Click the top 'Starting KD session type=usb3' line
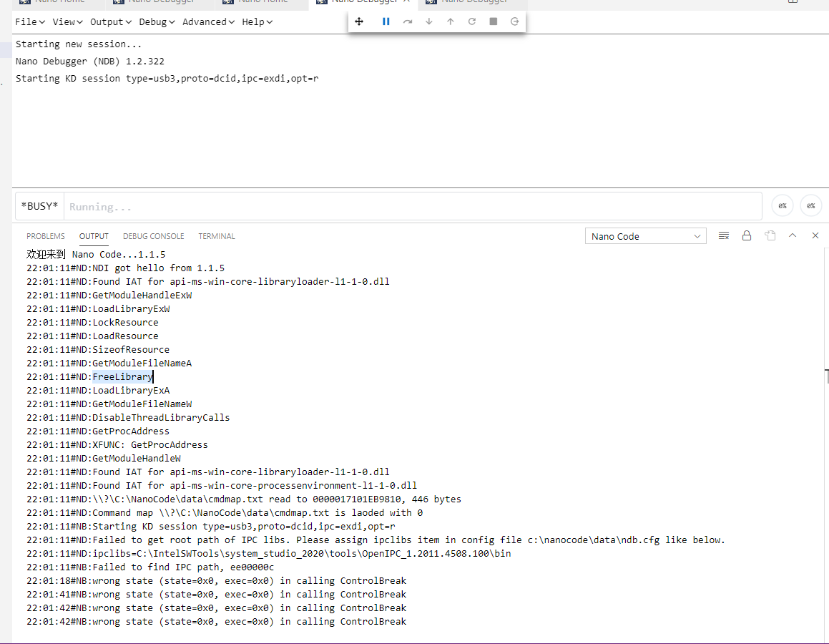Screen dimensions: 829x644 (x=167, y=78)
